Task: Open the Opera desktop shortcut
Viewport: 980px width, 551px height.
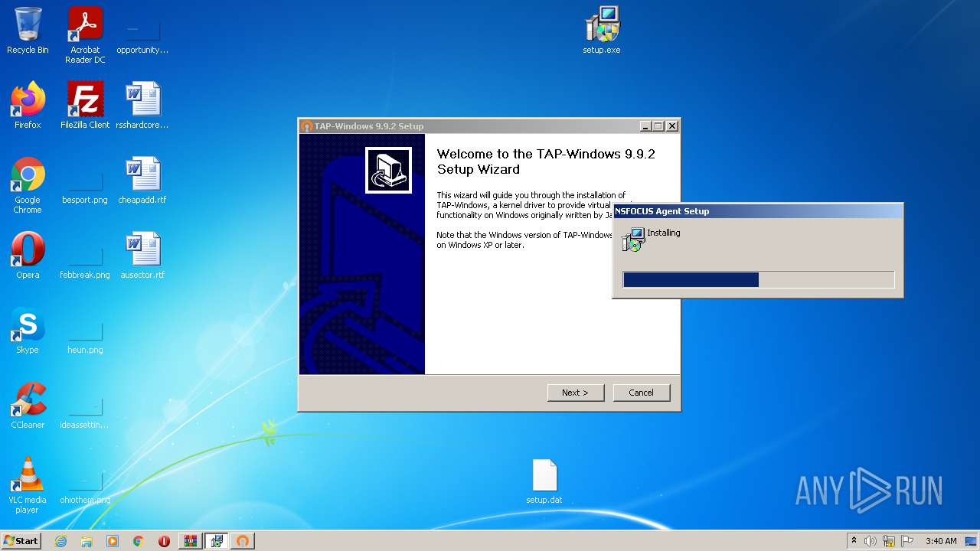Action: [28, 256]
